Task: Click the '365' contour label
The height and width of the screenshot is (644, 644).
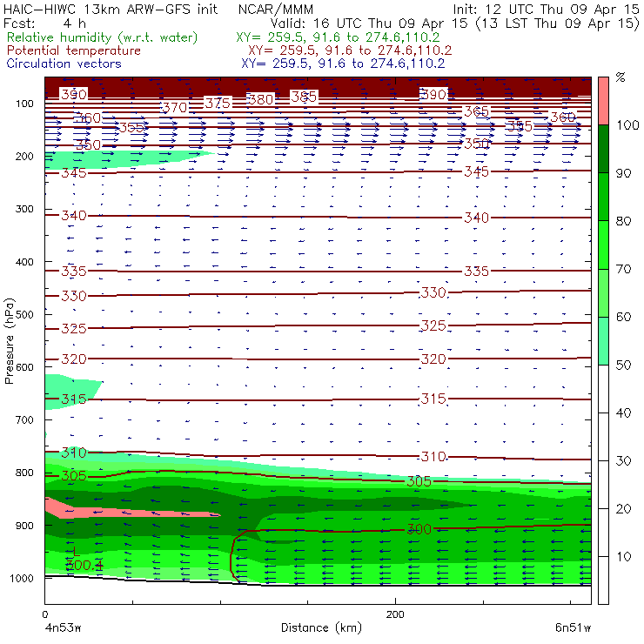Action: [x=476, y=111]
